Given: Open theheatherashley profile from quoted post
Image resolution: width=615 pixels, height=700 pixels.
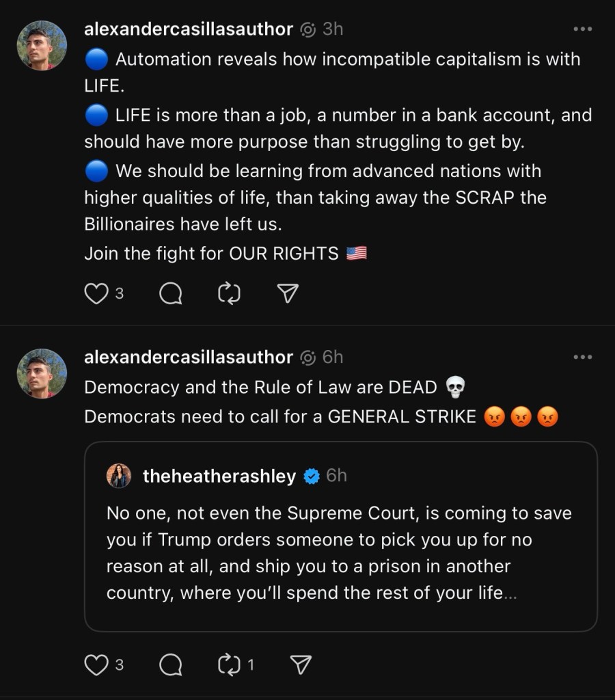Looking at the screenshot, I should pyautogui.click(x=219, y=476).
